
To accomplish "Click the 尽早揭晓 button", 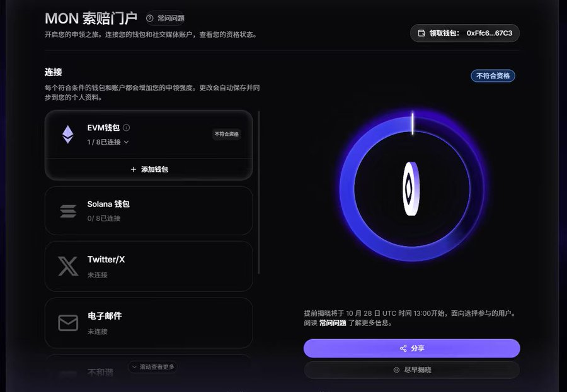I will pyautogui.click(x=411, y=370).
